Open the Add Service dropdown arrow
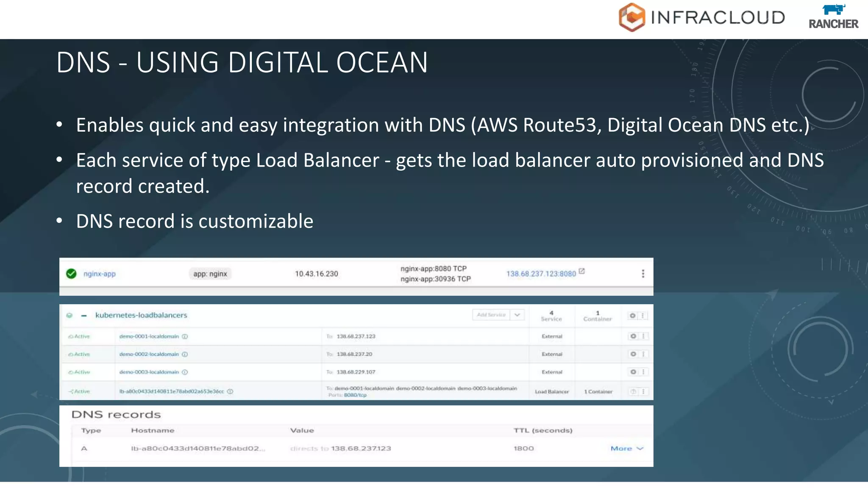This screenshot has width=868, height=488. pos(517,315)
